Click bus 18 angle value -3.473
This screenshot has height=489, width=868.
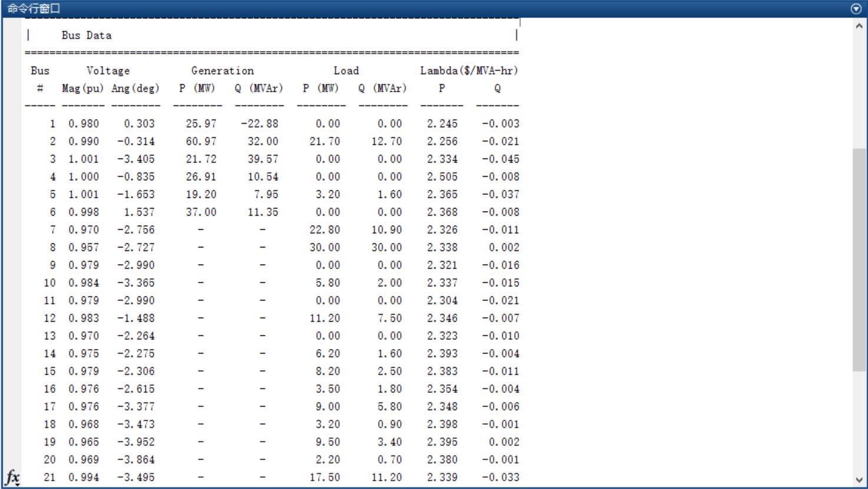[x=136, y=424]
